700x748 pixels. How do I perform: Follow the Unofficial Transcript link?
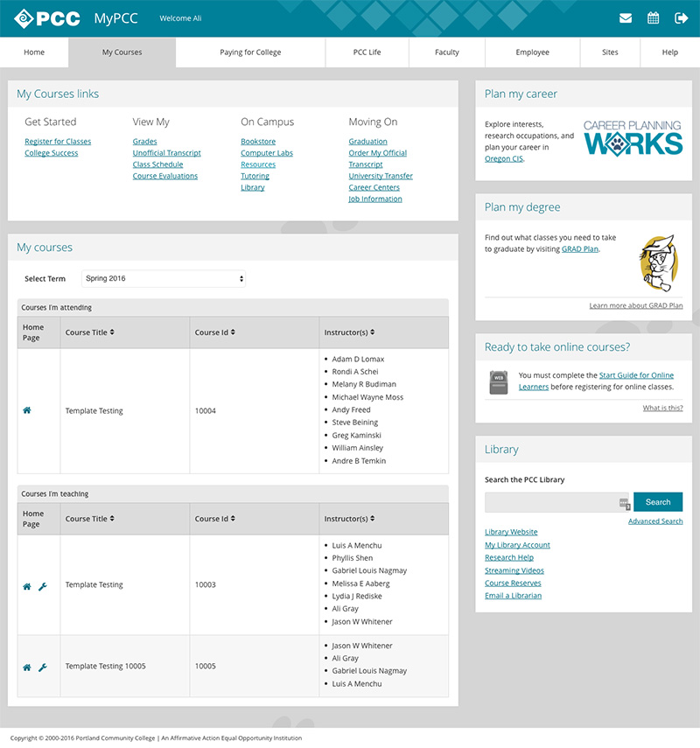click(166, 153)
